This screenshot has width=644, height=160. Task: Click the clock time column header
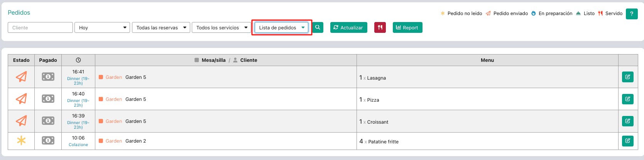[x=78, y=60]
